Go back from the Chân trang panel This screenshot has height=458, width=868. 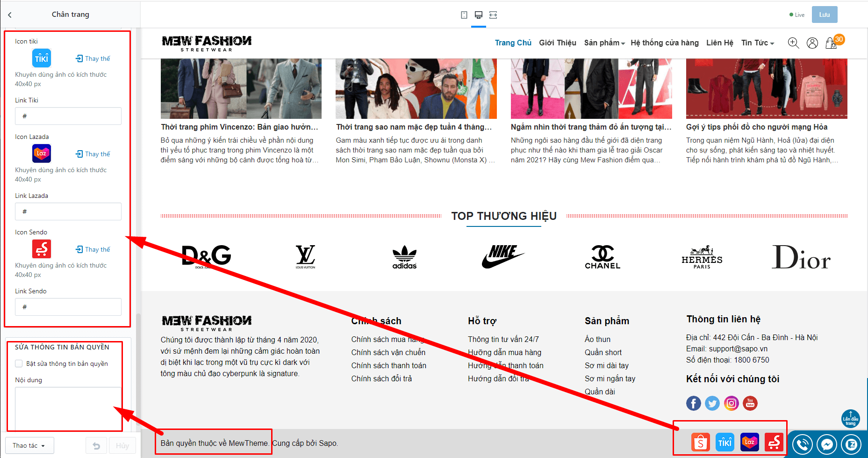[x=10, y=15]
